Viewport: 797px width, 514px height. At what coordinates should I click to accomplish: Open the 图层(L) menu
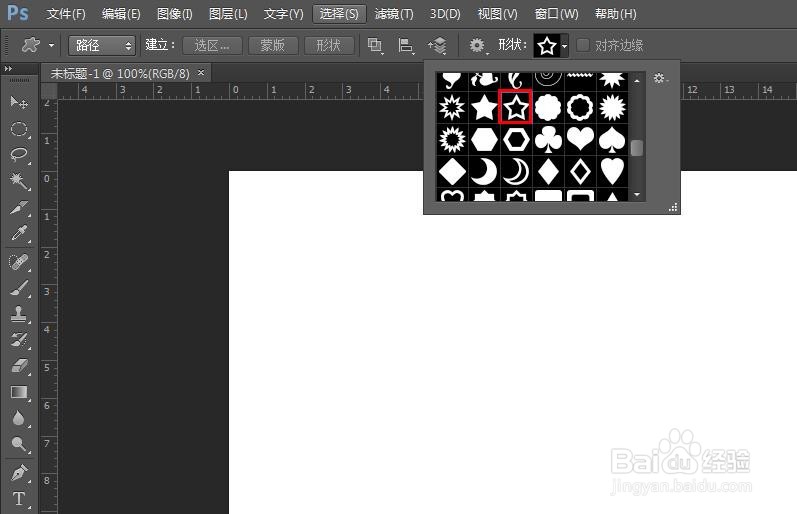coord(228,14)
